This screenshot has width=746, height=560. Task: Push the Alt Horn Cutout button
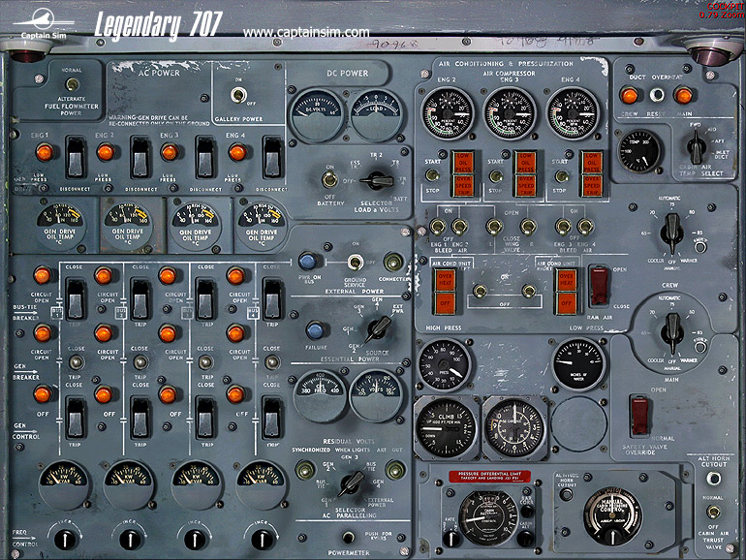(x=713, y=479)
